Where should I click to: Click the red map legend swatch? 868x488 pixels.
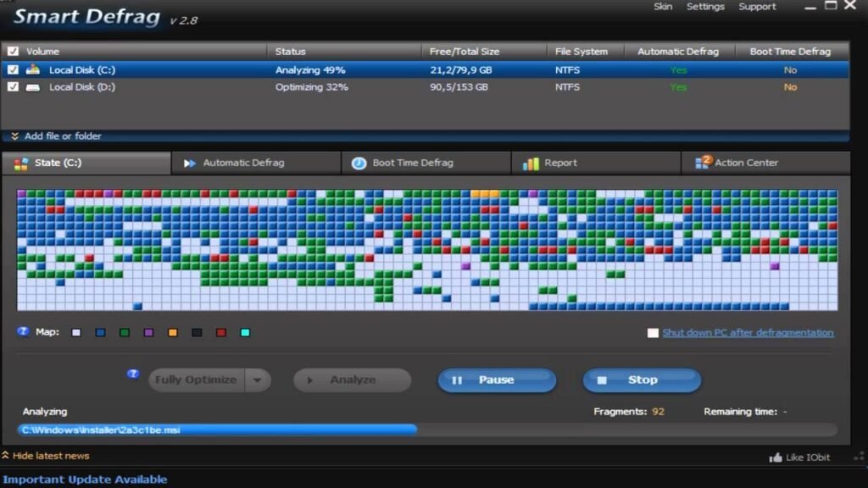221,332
